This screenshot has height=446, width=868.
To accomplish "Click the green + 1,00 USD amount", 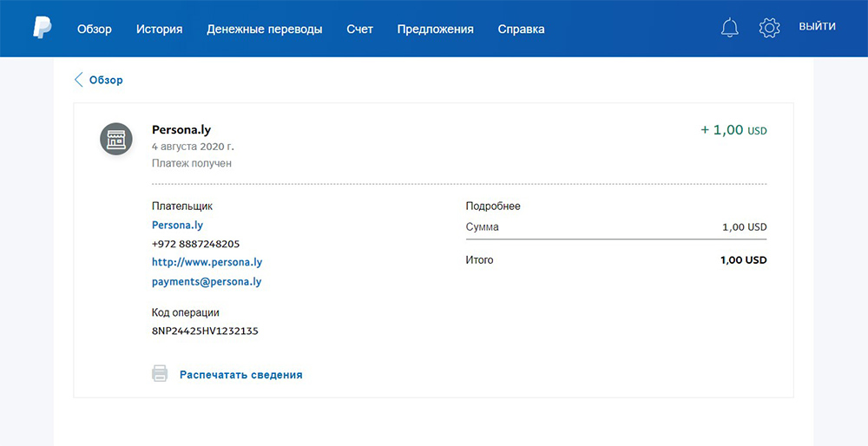I will coord(733,131).
